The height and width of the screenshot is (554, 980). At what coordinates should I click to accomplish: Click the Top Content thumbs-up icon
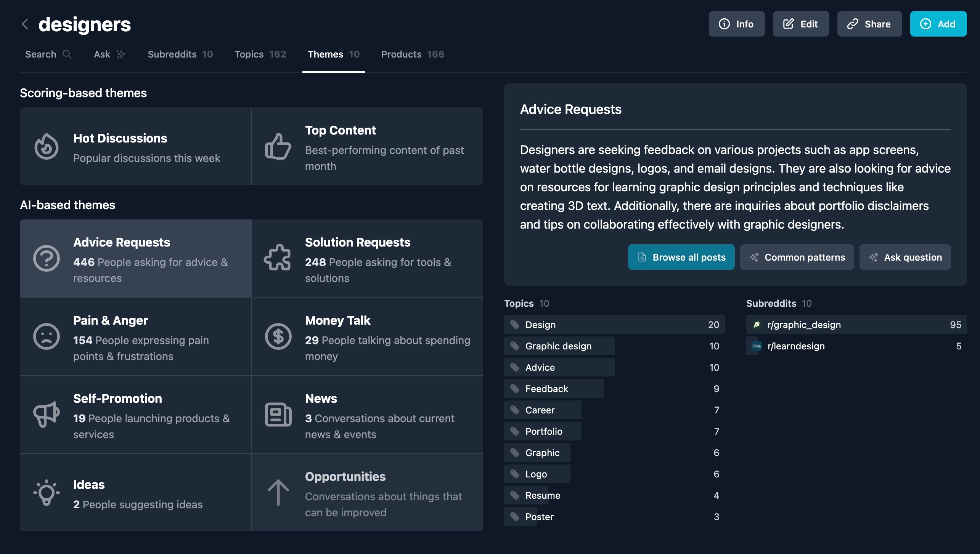pyautogui.click(x=278, y=146)
